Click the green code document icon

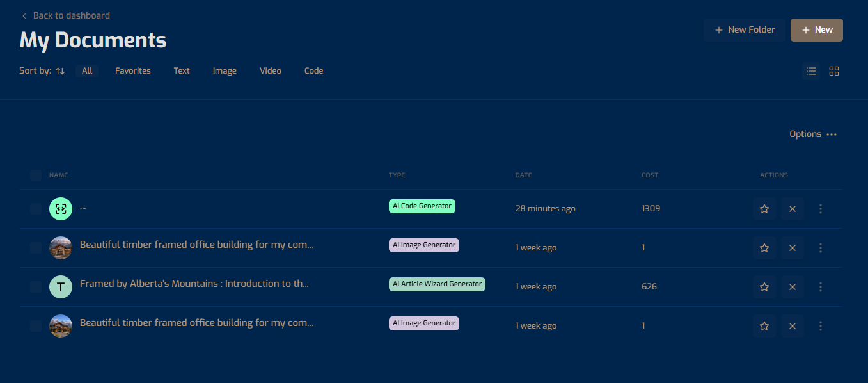(61, 209)
